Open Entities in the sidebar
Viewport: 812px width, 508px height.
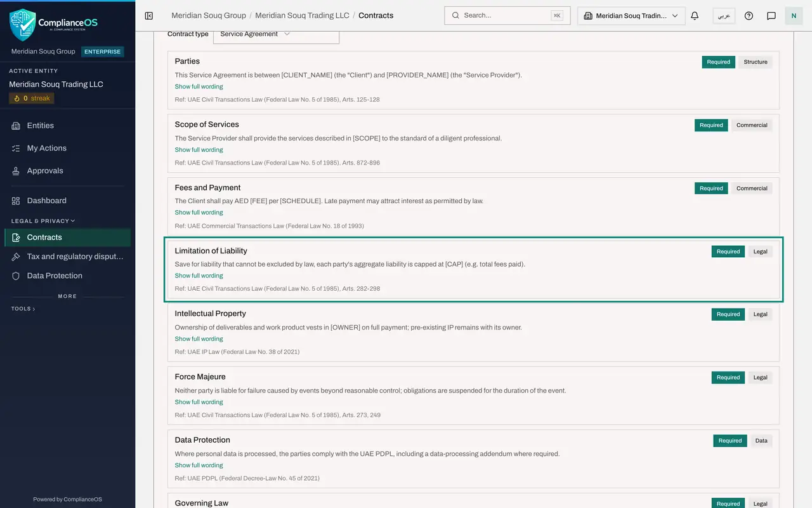tap(67, 126)
